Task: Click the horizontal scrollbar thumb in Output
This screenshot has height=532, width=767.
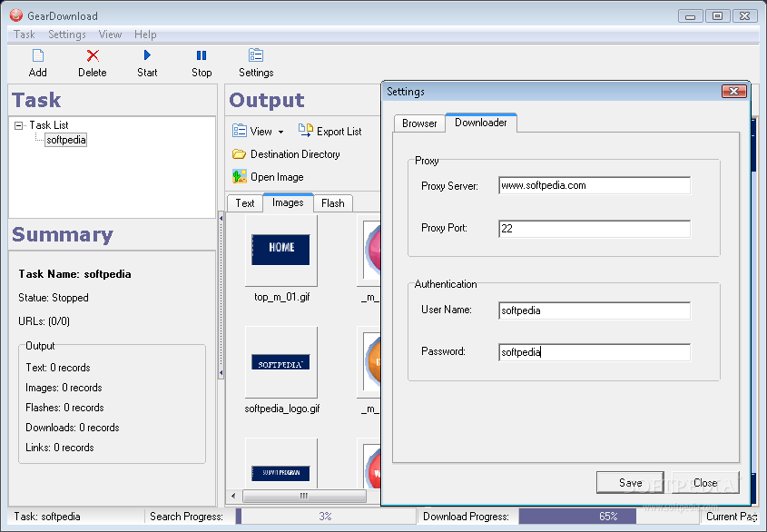Action: pos(304,496)
